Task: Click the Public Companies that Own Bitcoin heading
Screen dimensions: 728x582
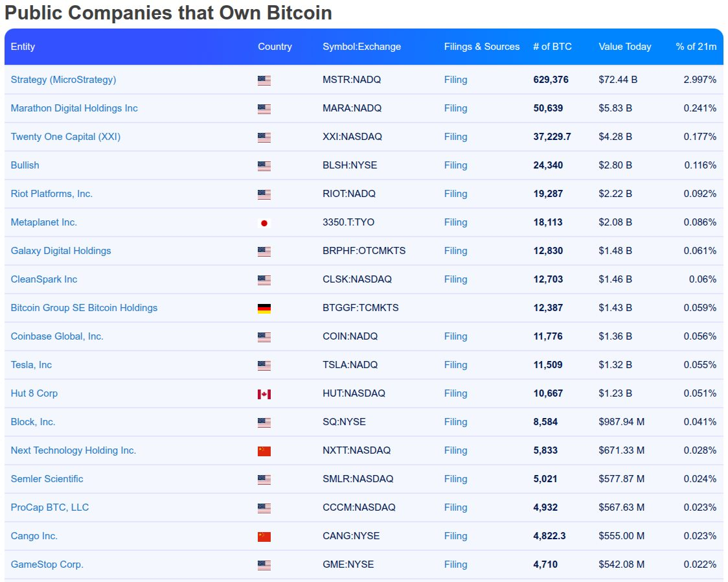Action: (168, 12)
